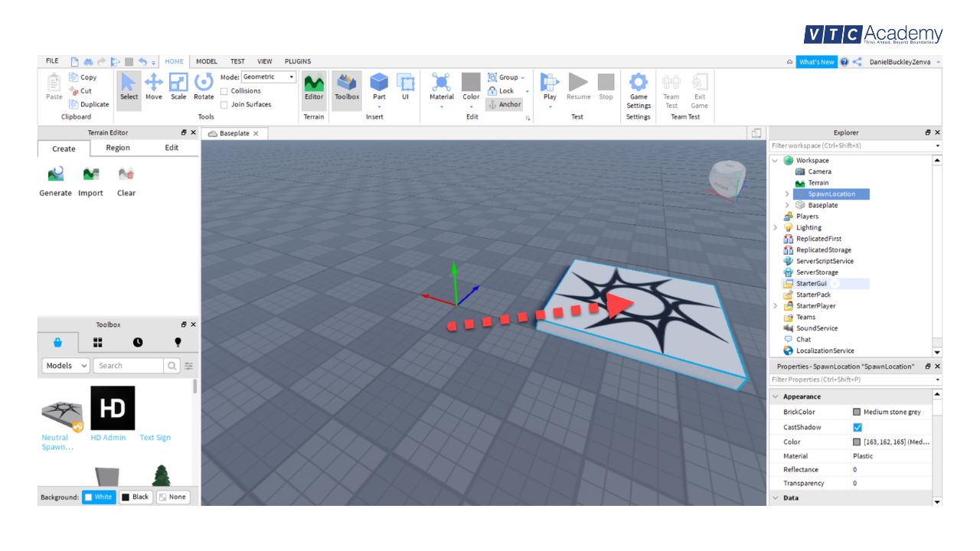Open the Material picker
Image resolution: width=980 pixels, height=551 pixels.
441,86
